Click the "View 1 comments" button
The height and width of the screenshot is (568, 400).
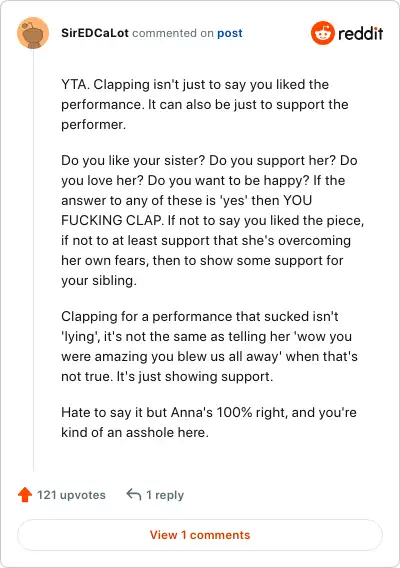pos(200,535)
